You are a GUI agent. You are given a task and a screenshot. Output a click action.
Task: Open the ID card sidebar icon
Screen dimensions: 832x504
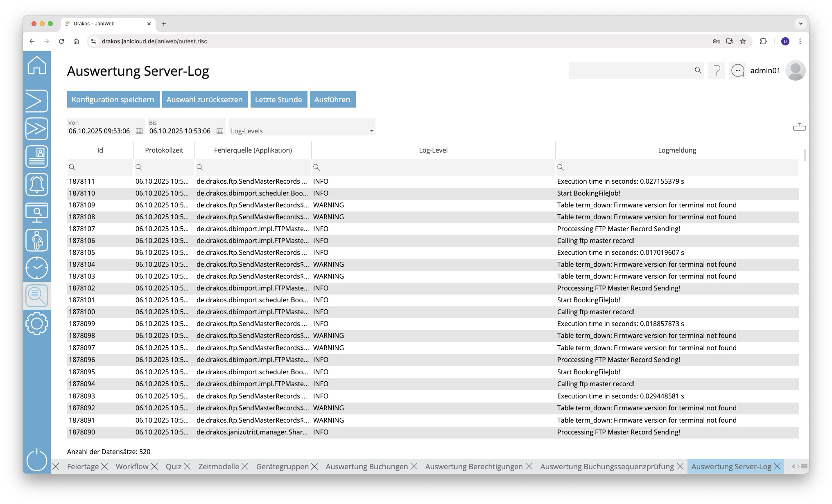[x=37, y=157]
